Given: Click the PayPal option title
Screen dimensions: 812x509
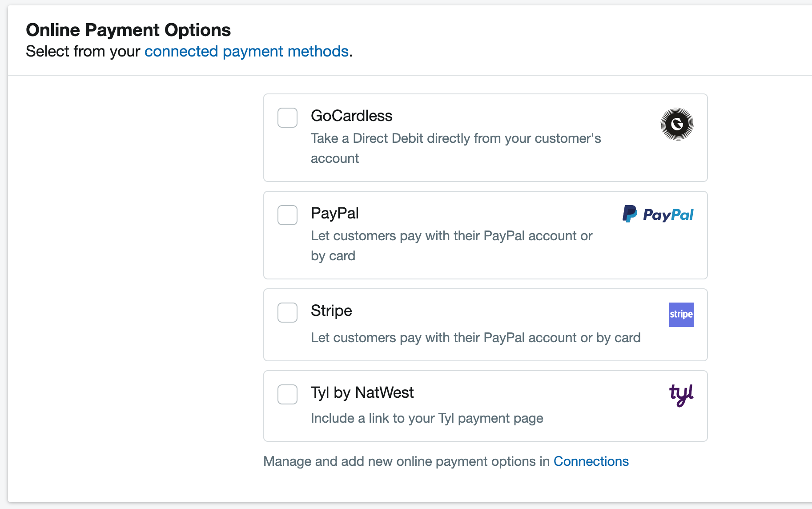Looking at the screenshot, I should click(334, 213).
